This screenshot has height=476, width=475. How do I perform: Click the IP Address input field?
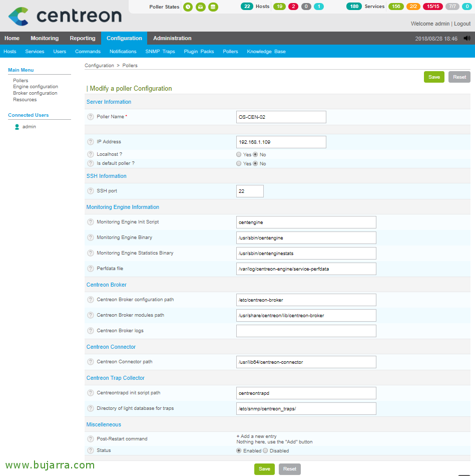pos(281,142)
